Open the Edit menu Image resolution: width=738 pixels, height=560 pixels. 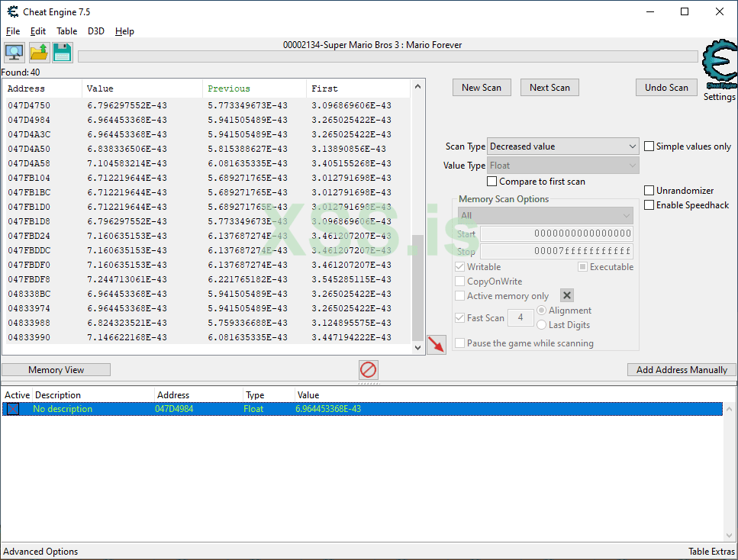[x=37, y=31]
